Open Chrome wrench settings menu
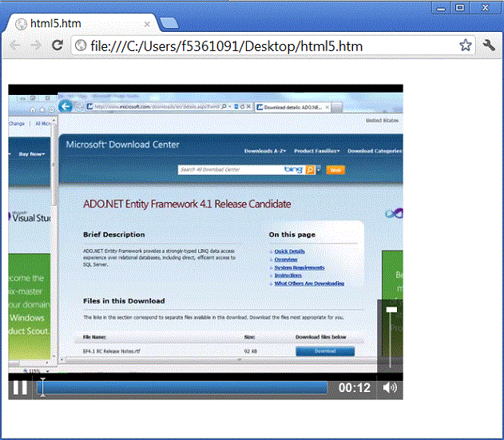This screenshot has height=440, width=504. pyautogui.click(x=489, y=46)
